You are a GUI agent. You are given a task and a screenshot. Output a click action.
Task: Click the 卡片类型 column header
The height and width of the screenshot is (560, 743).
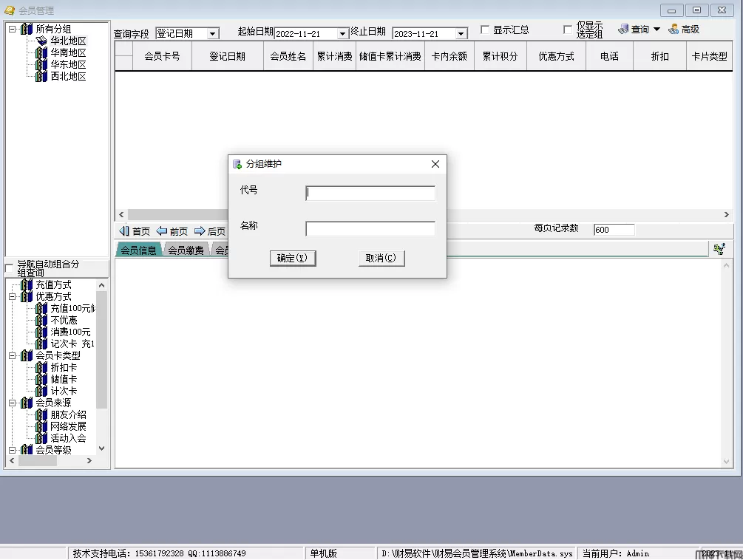click(x=709, y=56)
